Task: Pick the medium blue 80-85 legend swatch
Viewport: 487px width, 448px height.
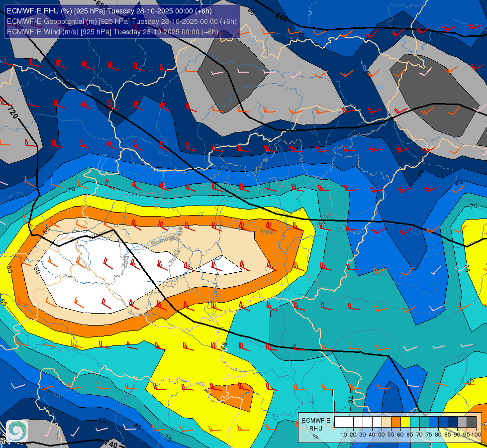Action: [x=443, y=422]
